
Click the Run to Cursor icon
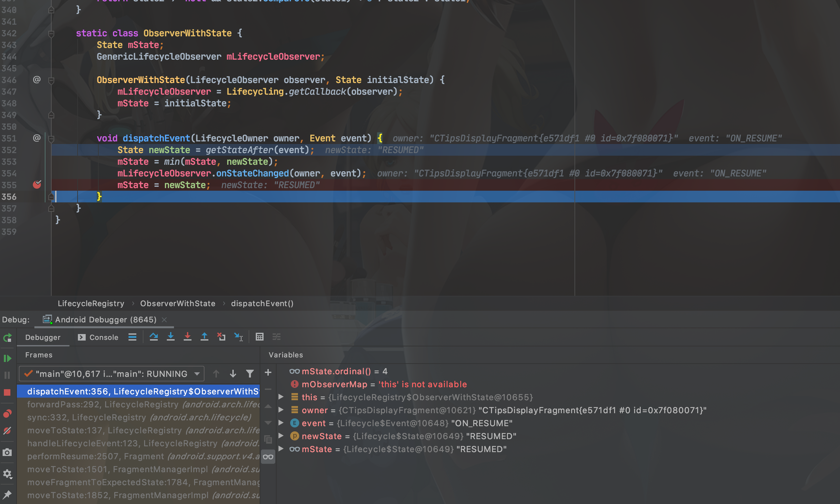click(238, 337)
